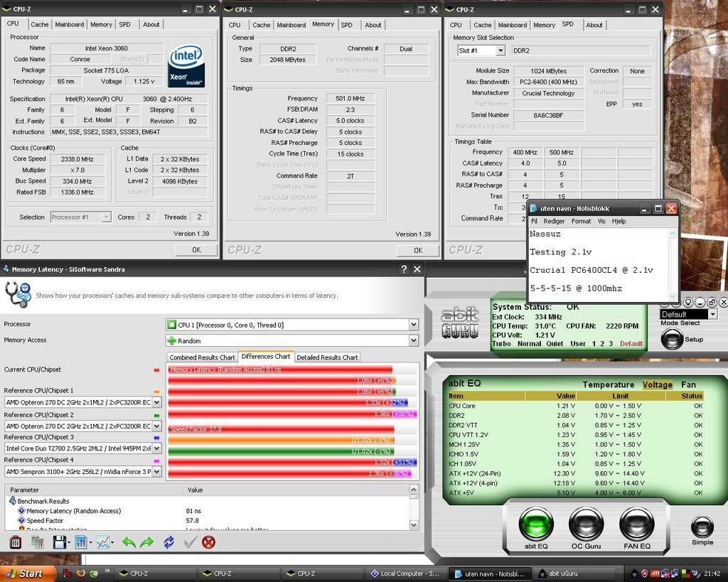Open Reference CPU/Chipset 1 dropdown
Screen dimensions: 728x582
pyautogui.click(x=157, y=402)
